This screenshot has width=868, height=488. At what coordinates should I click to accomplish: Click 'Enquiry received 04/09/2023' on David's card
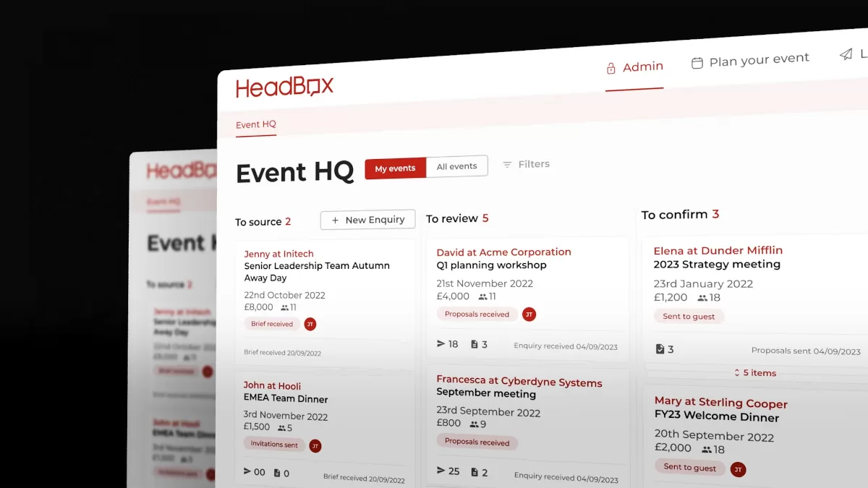pyautogui.click(x=566, y=346)
